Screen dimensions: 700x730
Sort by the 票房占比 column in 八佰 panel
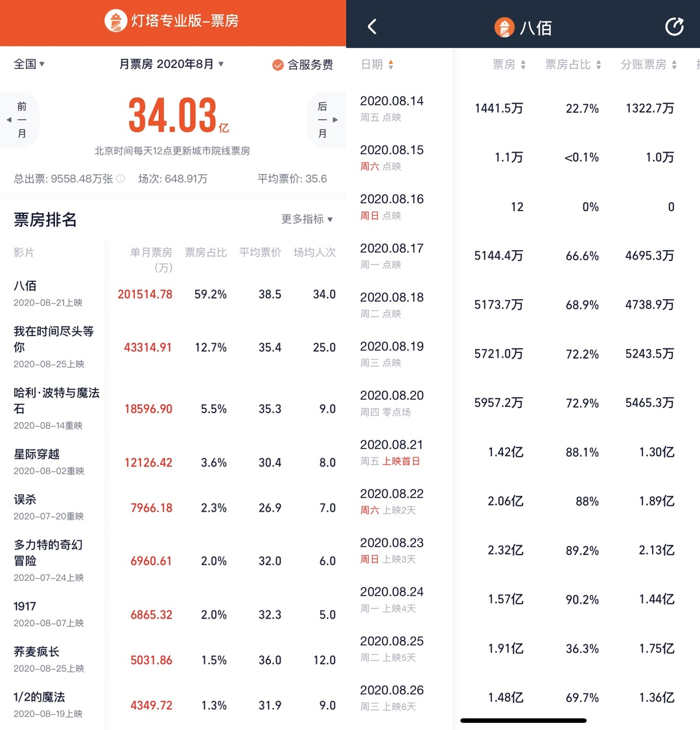(573, 64)
